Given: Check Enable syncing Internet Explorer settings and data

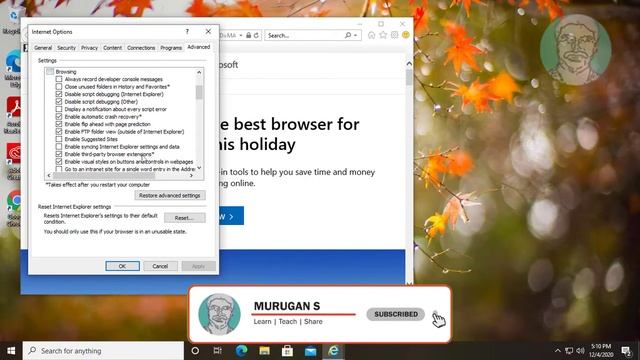Looking at the screenshot, I should tap(59, 147).
